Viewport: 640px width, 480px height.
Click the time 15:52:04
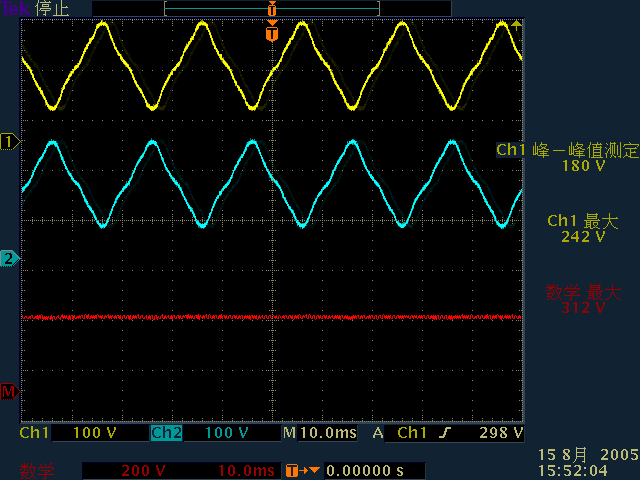pos(573,471)
